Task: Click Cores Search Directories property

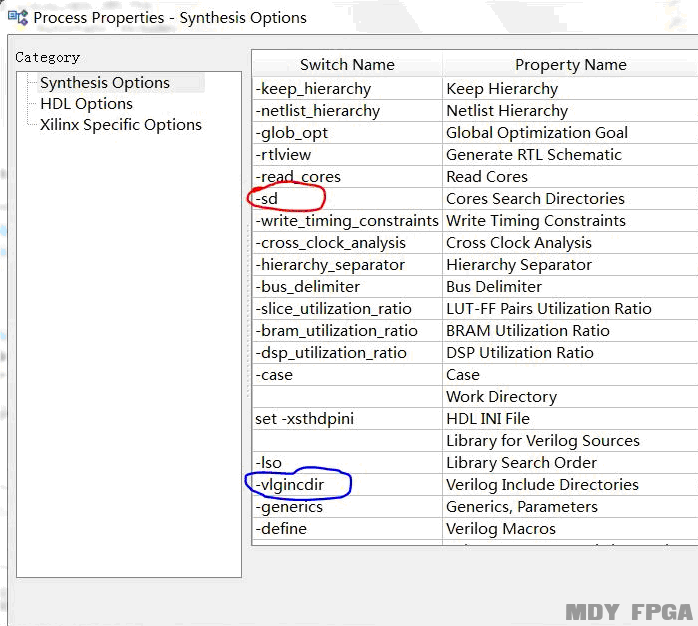Action: 535,199
